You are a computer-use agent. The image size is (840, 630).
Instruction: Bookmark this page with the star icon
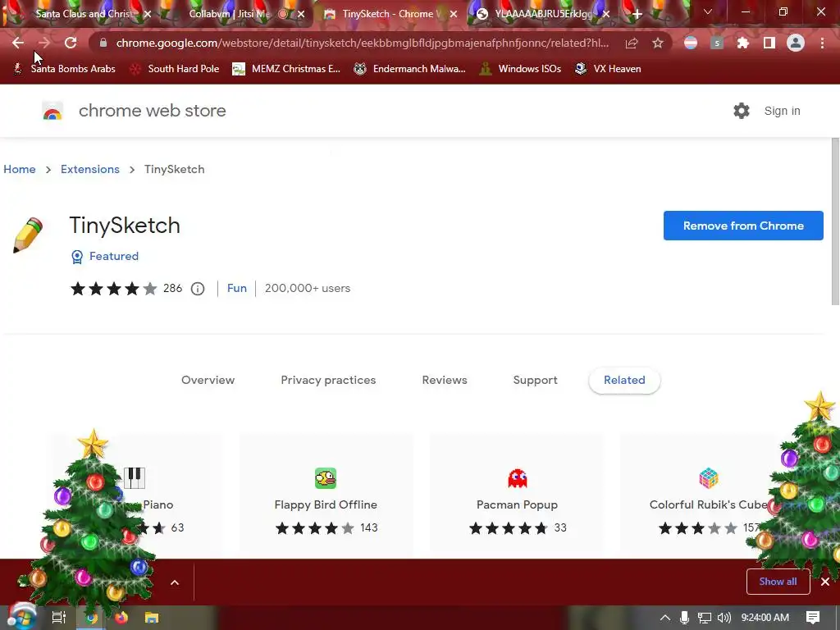tap(658, 43)
